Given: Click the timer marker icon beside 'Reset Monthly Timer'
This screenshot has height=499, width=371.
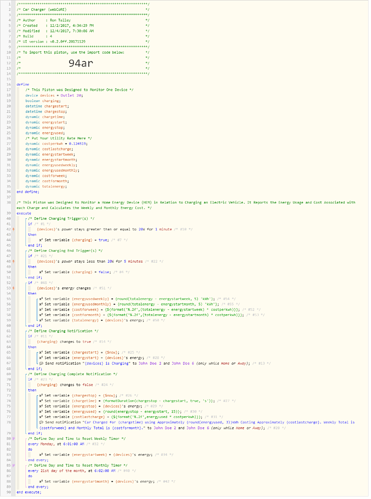Looking at the screenshot, I should [13, 465].
